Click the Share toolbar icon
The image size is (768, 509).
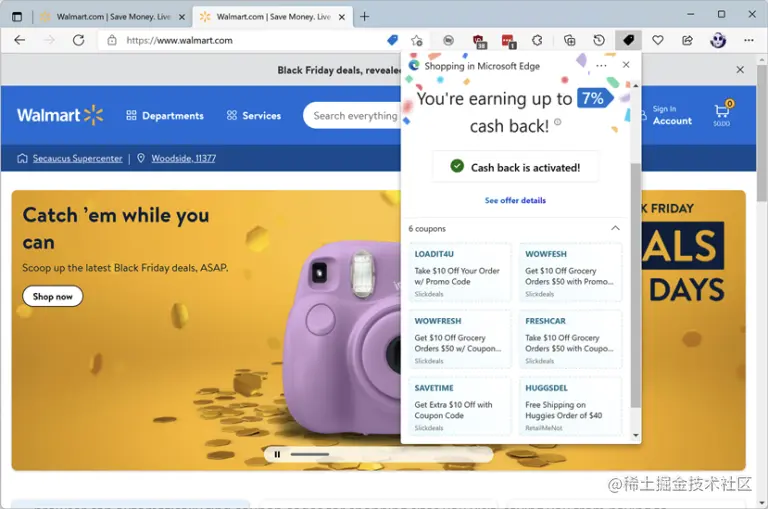[687, 40]
